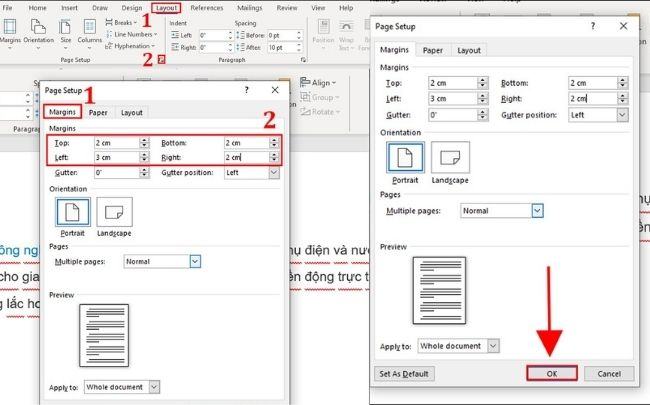Click the help question mark in the right dialog
The image size is (650, 405).
(593, 26)
